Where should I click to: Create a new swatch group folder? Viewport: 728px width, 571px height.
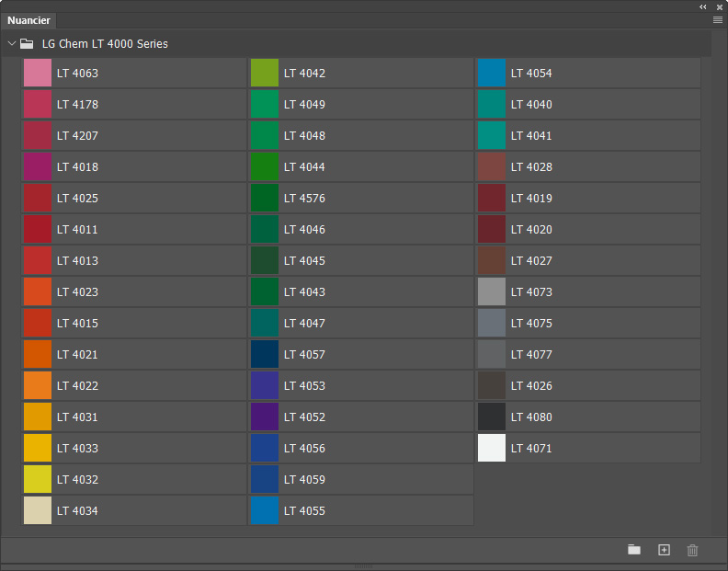[x=633, y=550]
